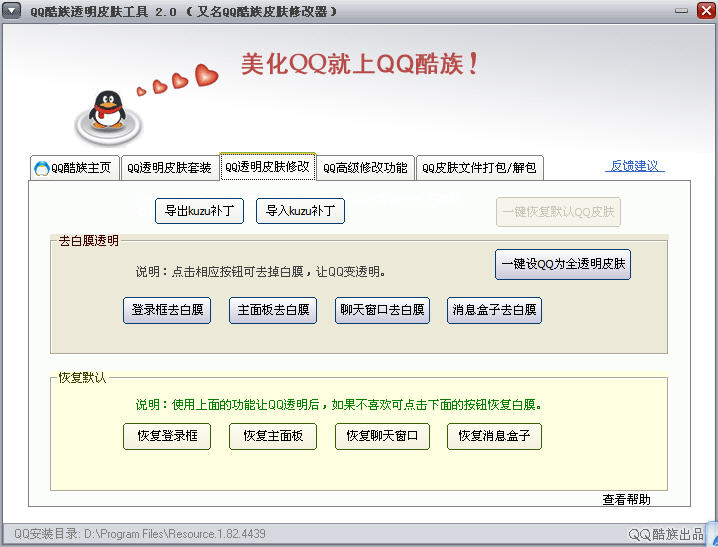Click 恢复主面板 button
This screenshot has width=718, height=547.
[273, 436]
